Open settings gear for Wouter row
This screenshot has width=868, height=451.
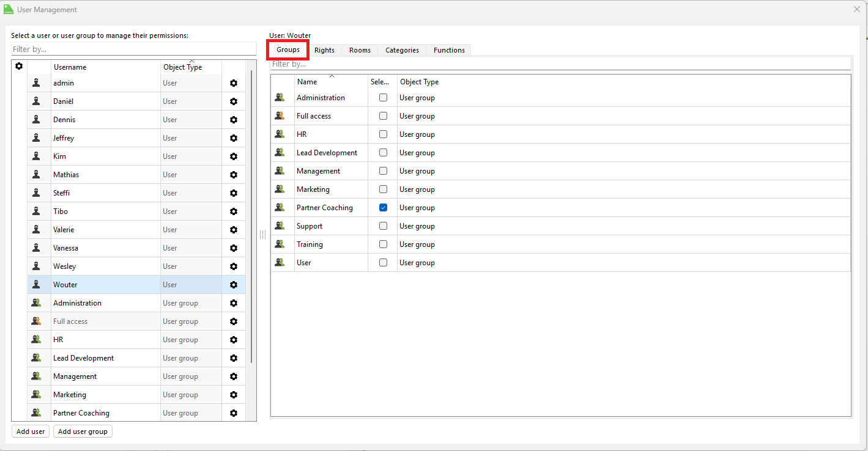pos(233,285)
